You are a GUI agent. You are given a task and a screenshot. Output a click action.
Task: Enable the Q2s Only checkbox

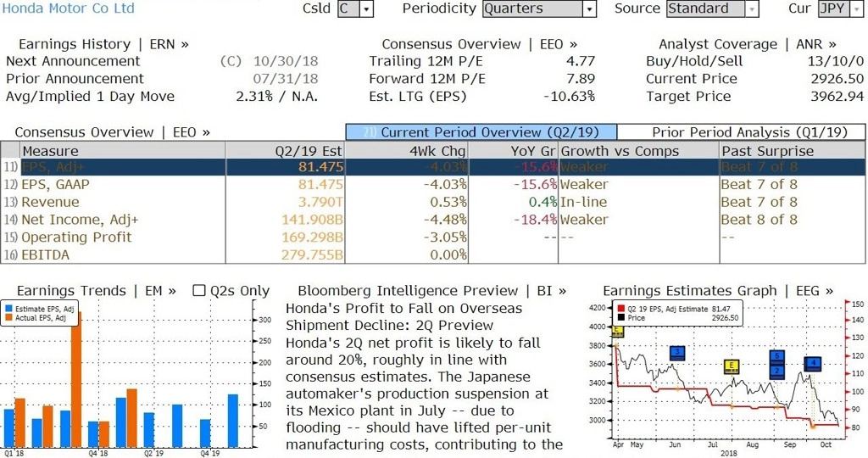199,291
